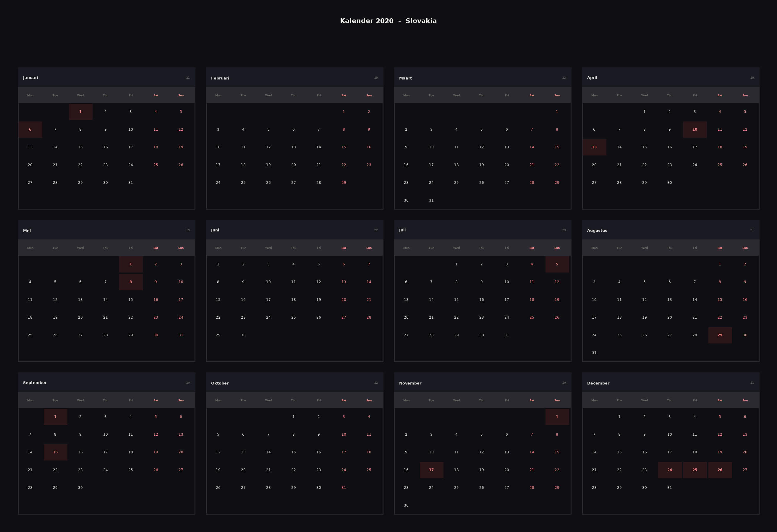Click Wed column header in Maart

pos(457,95)
